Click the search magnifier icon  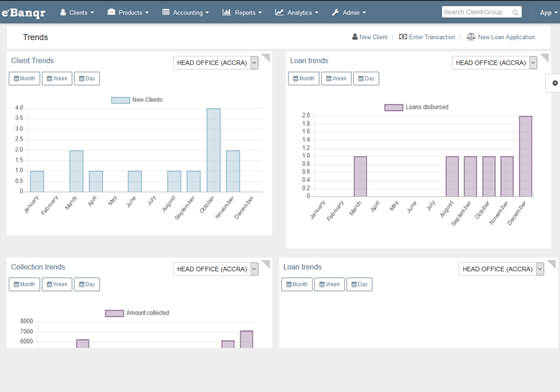click(515, 12)
